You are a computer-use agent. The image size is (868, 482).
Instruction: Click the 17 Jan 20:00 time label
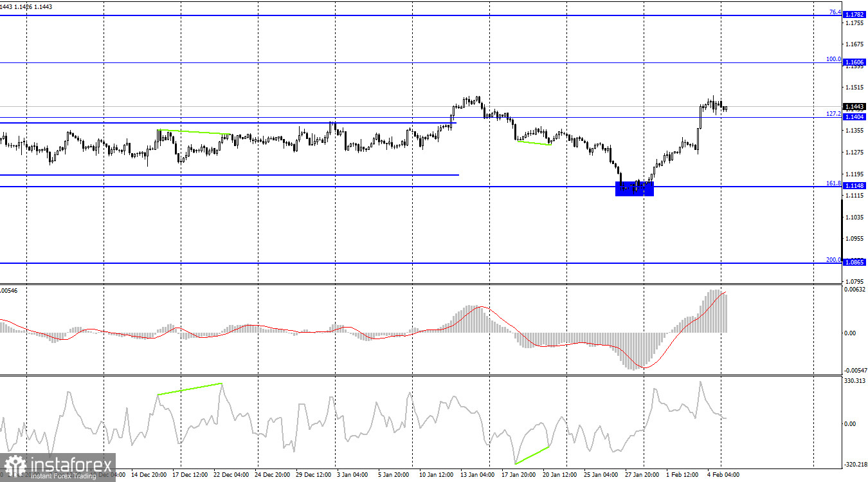pos(518,475)
